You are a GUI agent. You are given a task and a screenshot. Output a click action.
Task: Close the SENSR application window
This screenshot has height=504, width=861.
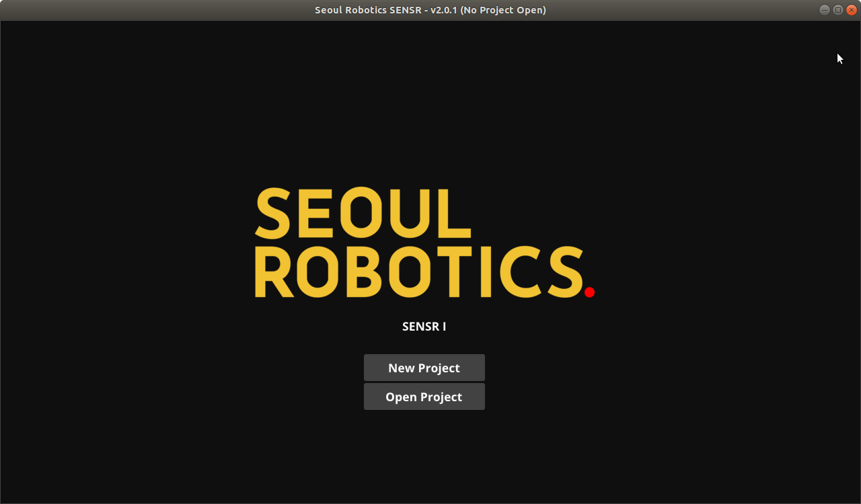pos(851,10)
